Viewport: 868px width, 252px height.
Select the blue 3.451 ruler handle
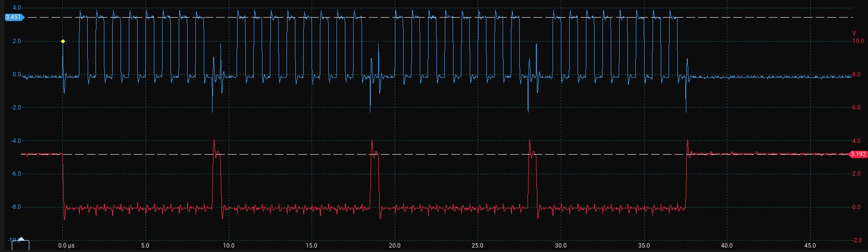14,17
